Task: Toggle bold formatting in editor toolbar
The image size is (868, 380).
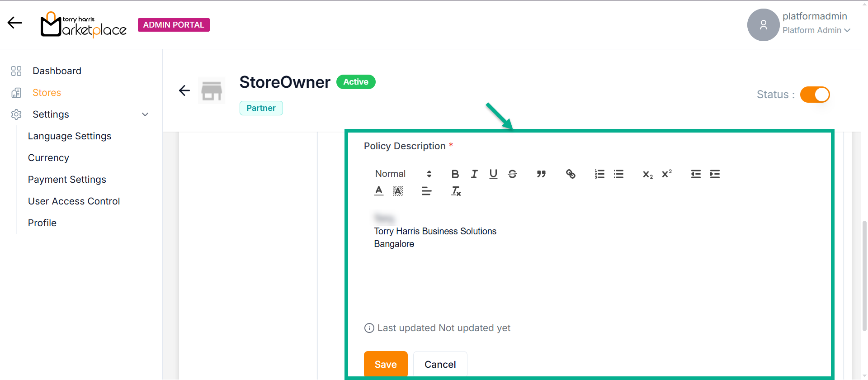Action: [x=455, y=174]
